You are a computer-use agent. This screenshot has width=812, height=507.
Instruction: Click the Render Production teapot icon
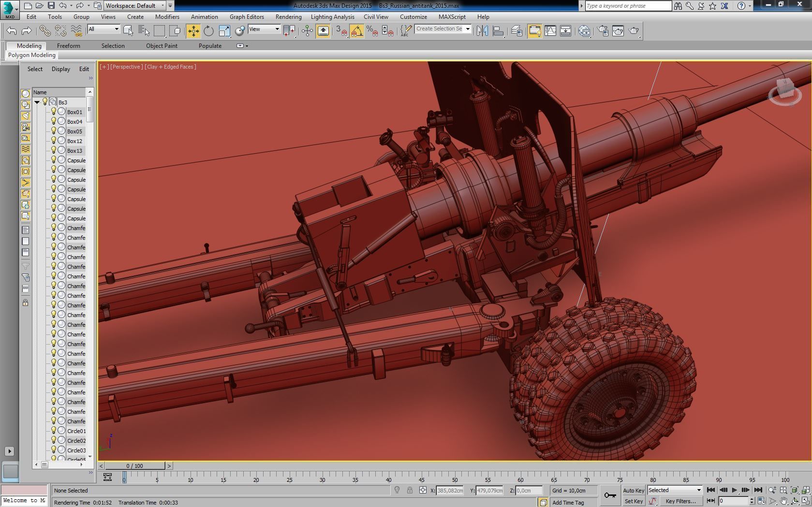click(x=634, y=31)
